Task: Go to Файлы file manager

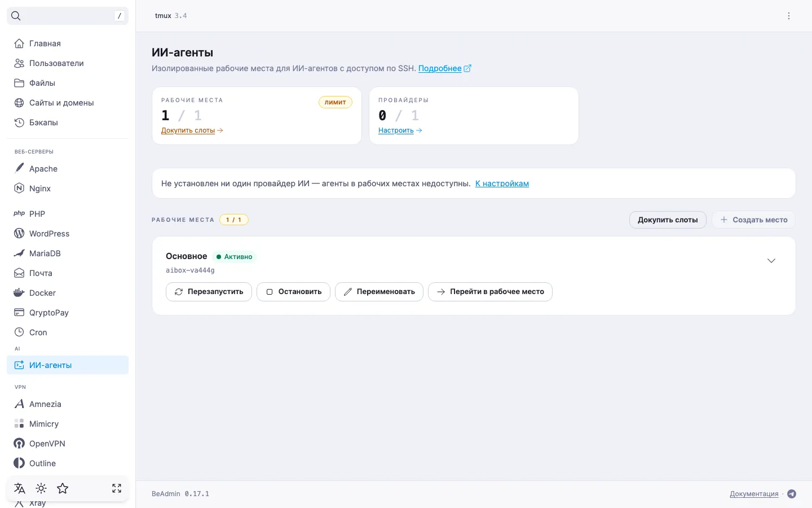Action: tap(68, 83)
